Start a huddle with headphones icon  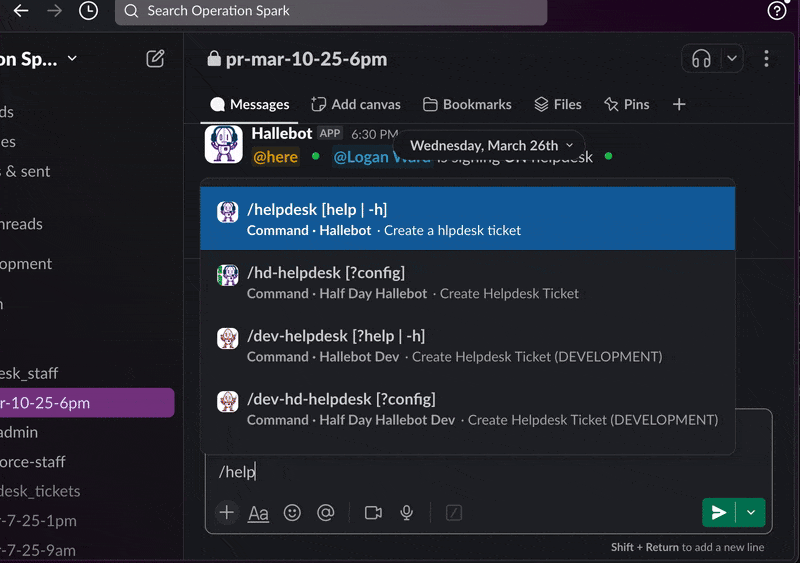point(701,59)
